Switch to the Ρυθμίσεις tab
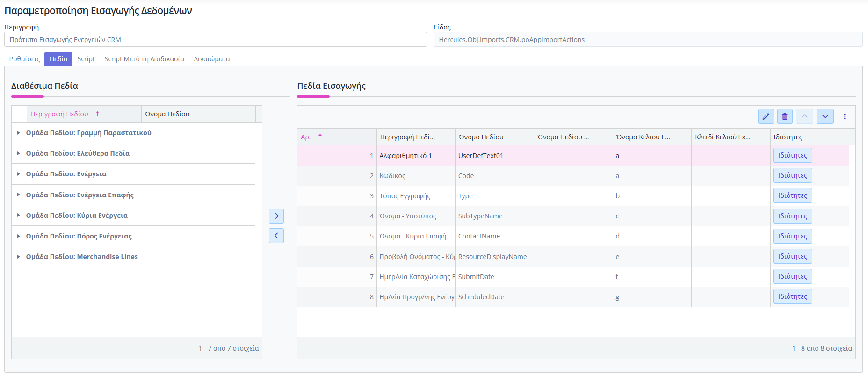The height and width of the screenshot is (375, 868). (24, 59)
